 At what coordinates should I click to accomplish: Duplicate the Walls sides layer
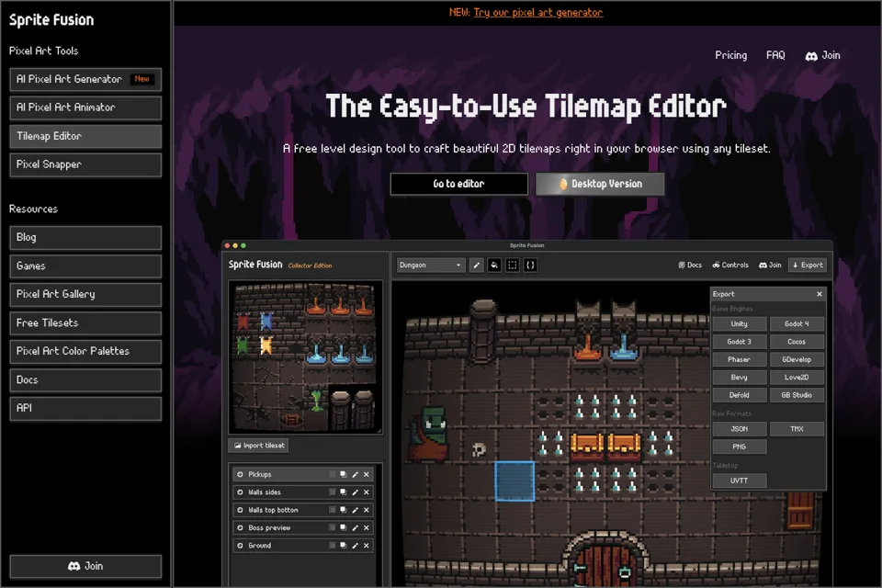343,492
